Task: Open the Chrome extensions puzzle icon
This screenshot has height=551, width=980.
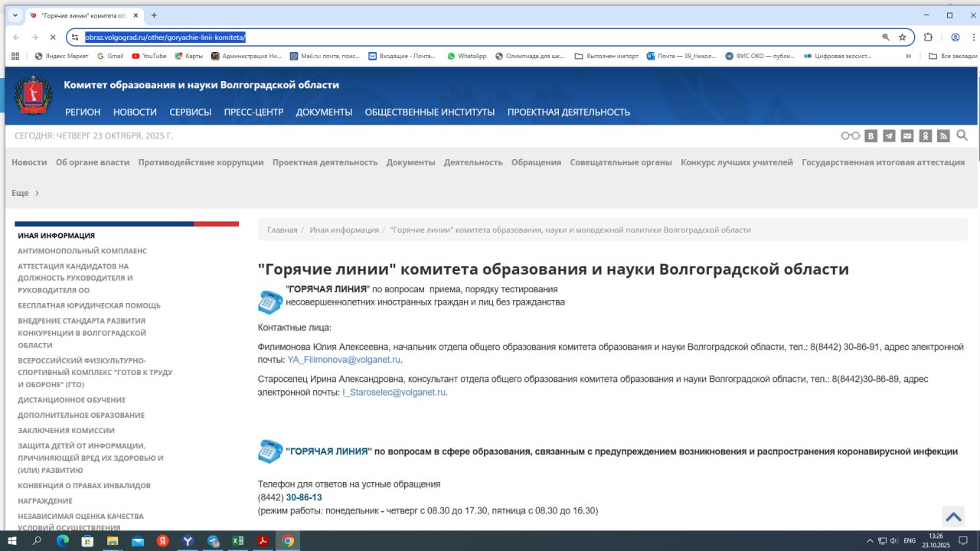Action: tap(928, 37)
